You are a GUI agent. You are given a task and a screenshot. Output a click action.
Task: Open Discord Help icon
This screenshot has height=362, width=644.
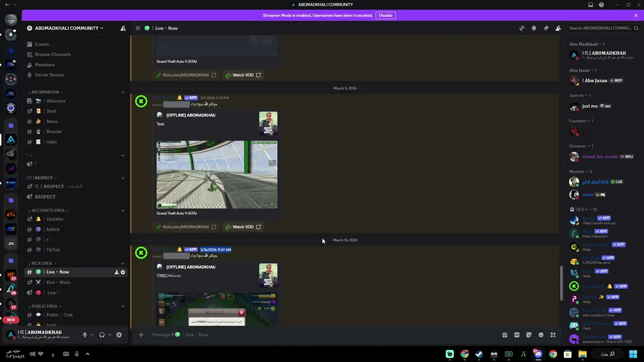pyautogui.click(x=601, y=5)
